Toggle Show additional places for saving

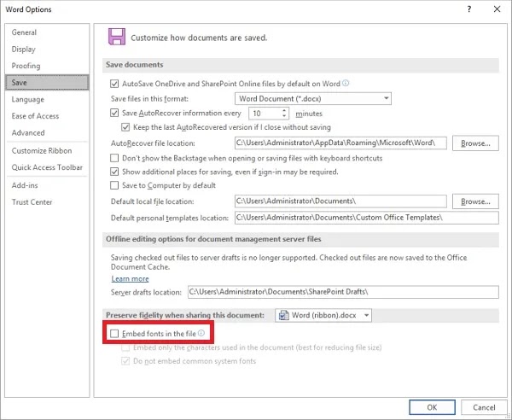tap(114, 172)
